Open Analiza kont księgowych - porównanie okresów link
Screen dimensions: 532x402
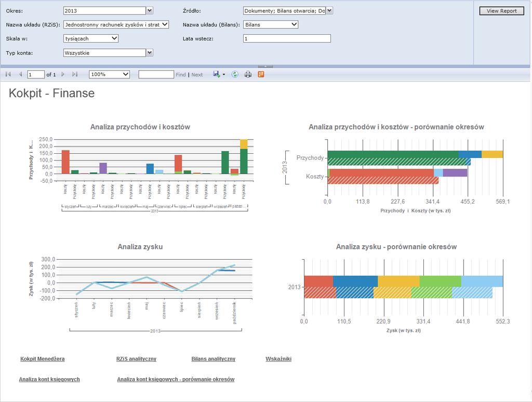(176, 379)
